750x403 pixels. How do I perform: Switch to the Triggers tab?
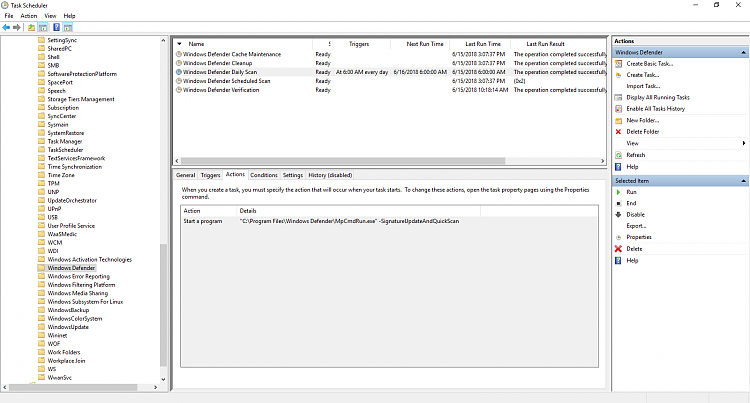(210, 175)
